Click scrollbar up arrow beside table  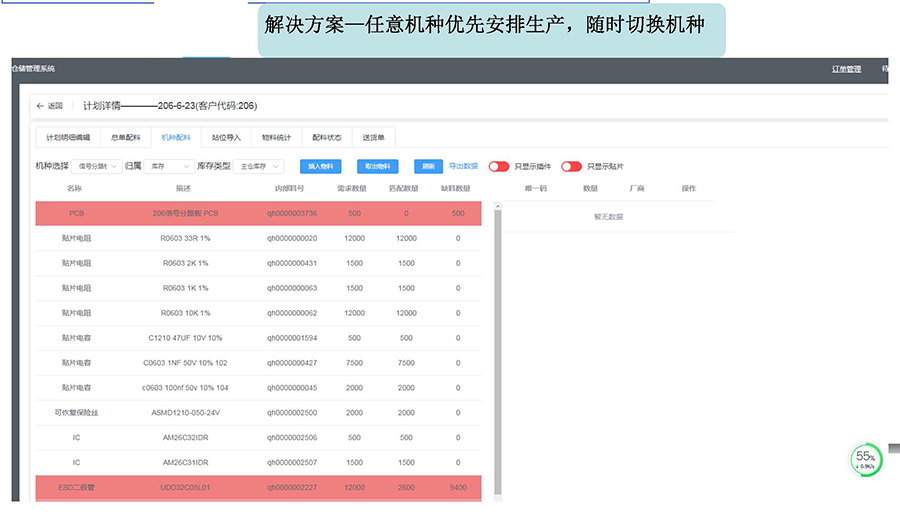coord(497,205)
